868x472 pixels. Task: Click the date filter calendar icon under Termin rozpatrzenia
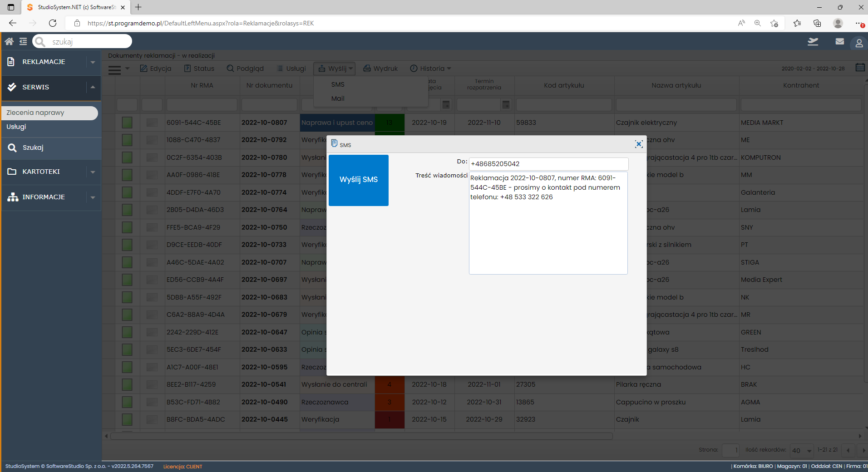(x=506, y=105)
